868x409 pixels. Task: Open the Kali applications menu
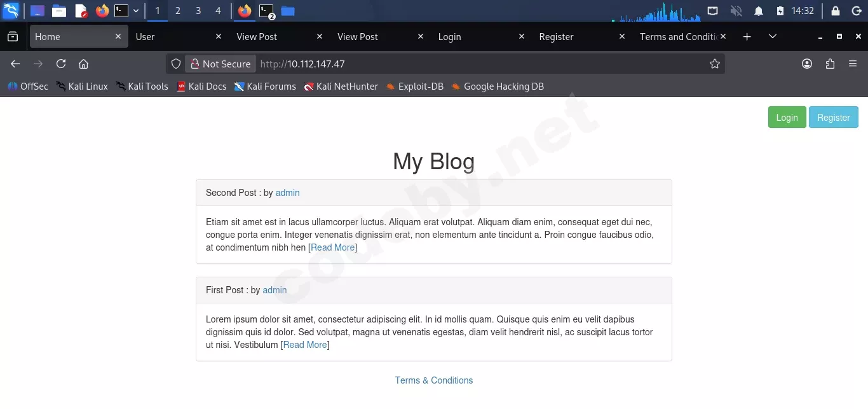click(11, 11)
